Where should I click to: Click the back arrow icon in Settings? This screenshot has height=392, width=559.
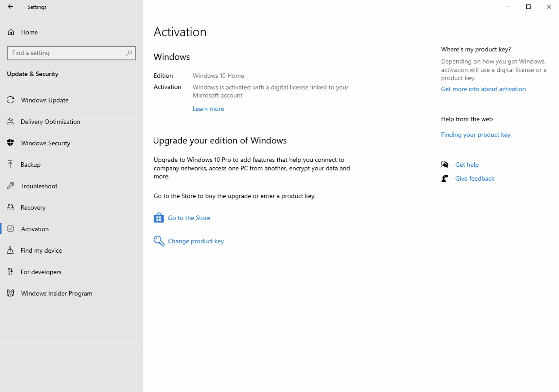click(10, 7)
